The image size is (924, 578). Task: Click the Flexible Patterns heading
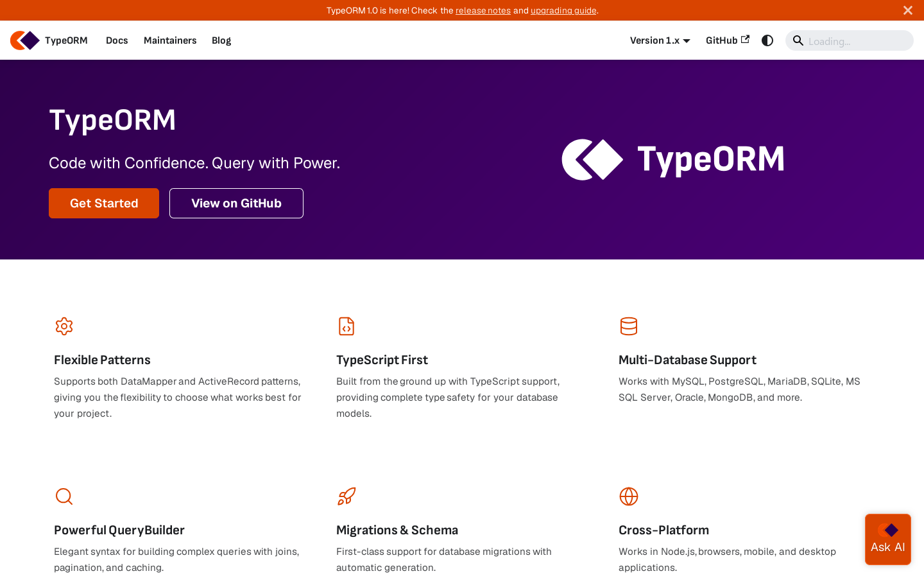coord(102,360)
